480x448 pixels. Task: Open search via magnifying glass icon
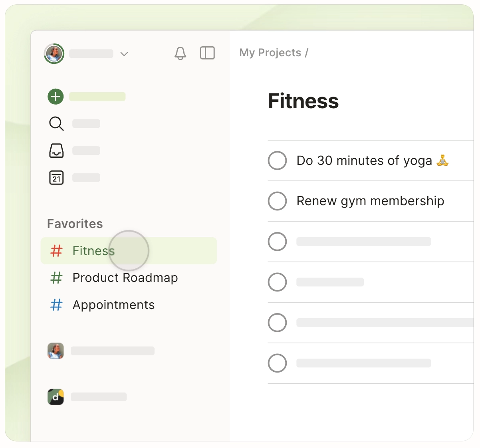tap(56, 124)
